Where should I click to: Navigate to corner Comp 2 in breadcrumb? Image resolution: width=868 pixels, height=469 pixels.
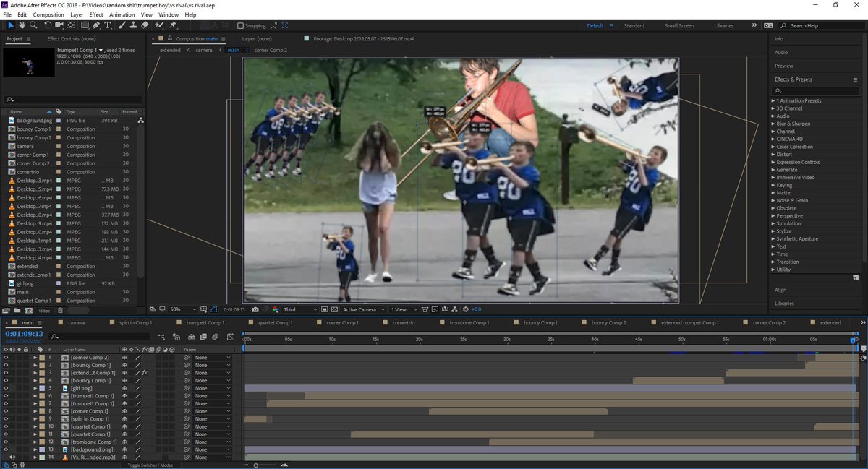271,50
